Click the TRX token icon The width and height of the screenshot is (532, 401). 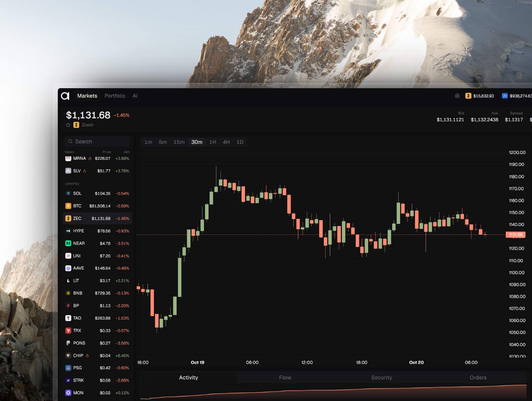click(68, 331)
